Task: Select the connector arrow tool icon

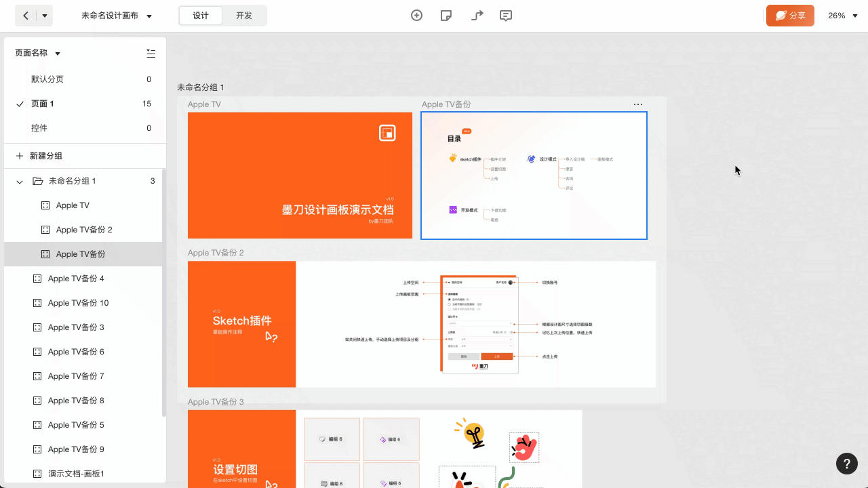Action: pyautogui.click(x=477, y=16)
